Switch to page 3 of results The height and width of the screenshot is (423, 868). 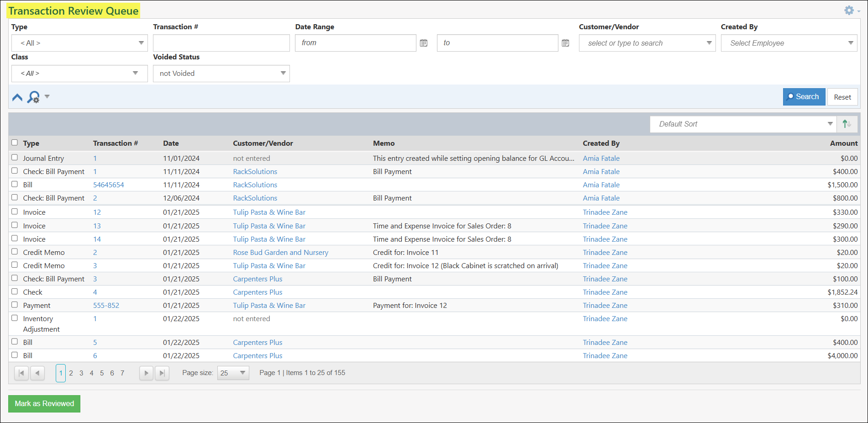pos(81,373)
